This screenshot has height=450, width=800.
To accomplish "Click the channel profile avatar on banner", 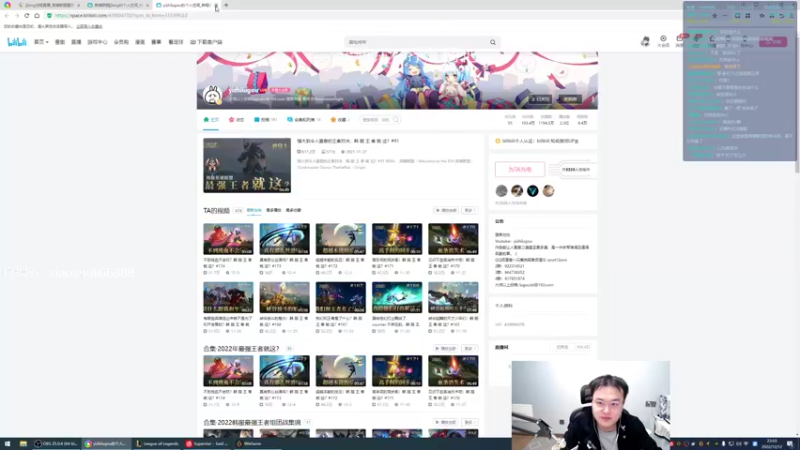I will 212,95.
